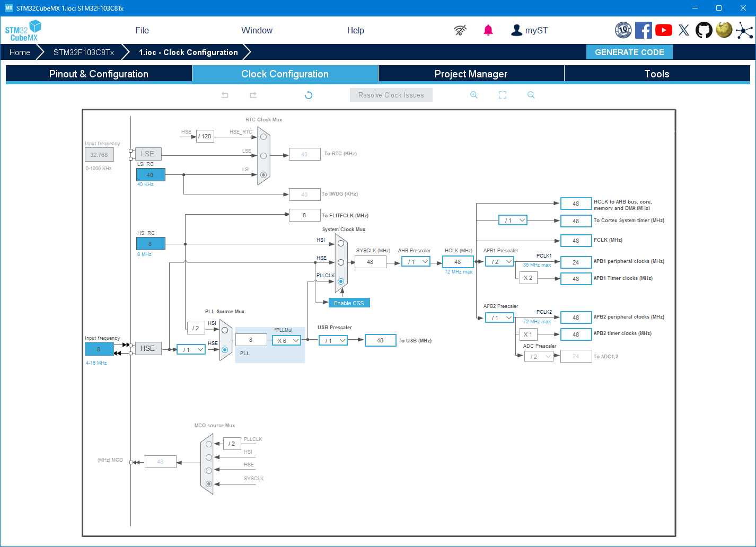Screen dimensions: 756x547
Task: Edit the To USB (MHz) 48 field
Action: coord(380,340)
